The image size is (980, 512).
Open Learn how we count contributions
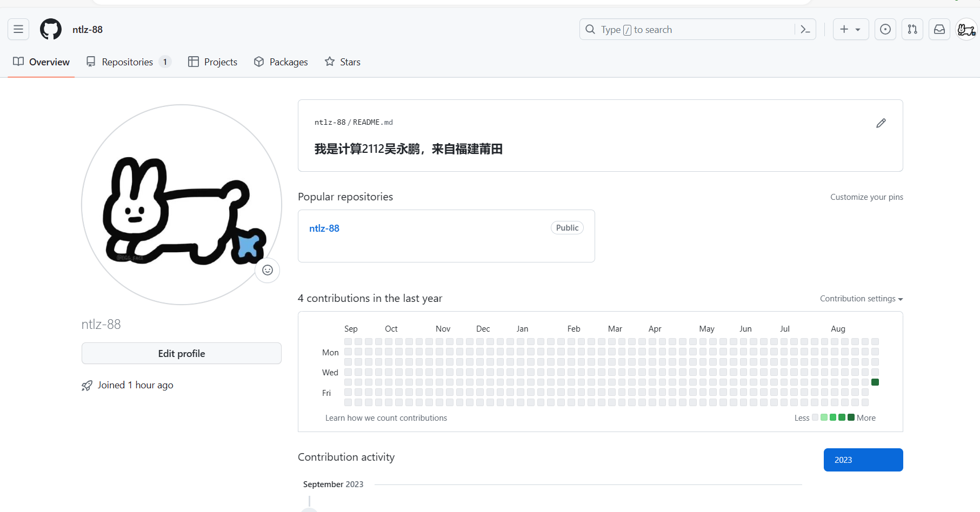pos(386,418)
